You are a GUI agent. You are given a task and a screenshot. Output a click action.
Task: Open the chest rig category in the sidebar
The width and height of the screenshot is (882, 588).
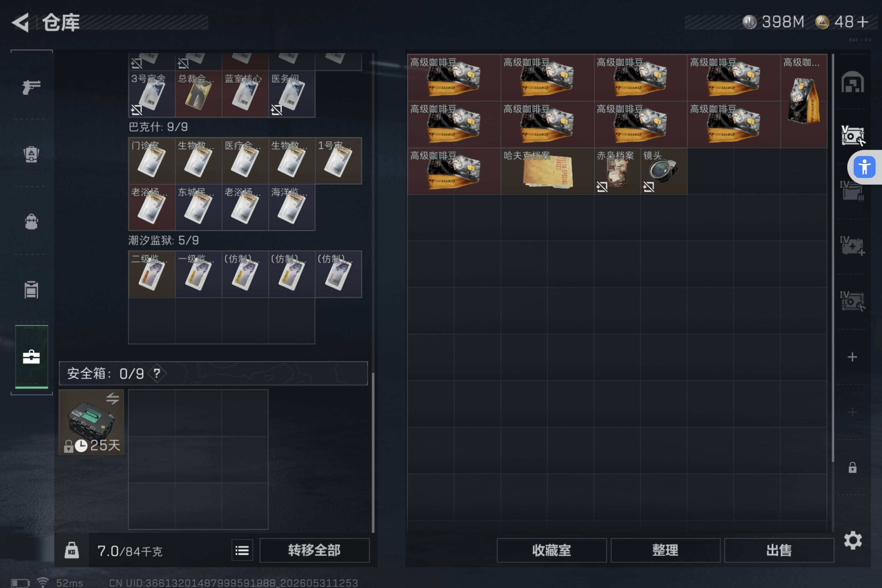point(31,154)
